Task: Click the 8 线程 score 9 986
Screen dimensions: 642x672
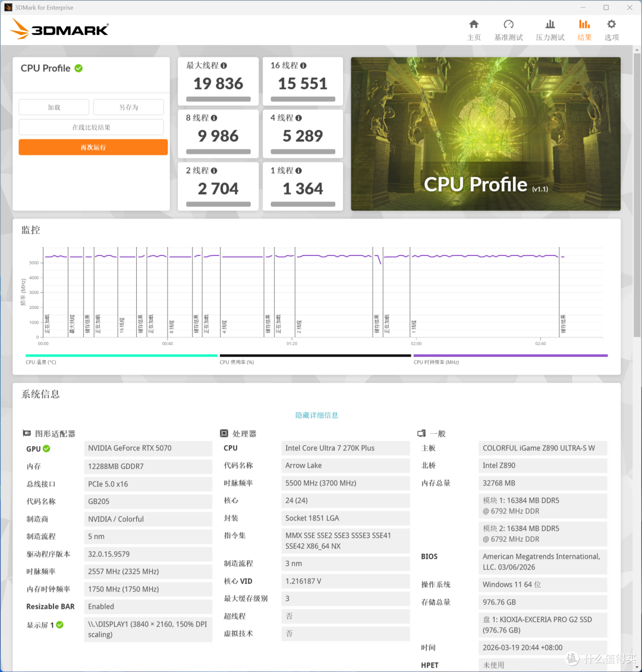Action: (218, 136)
